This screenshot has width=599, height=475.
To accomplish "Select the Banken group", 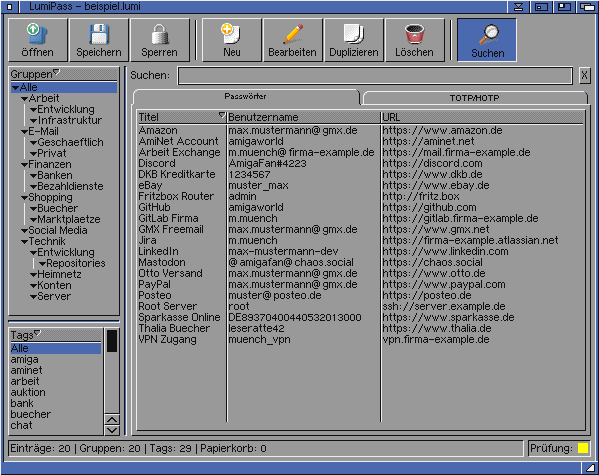I will coord(55,175).
